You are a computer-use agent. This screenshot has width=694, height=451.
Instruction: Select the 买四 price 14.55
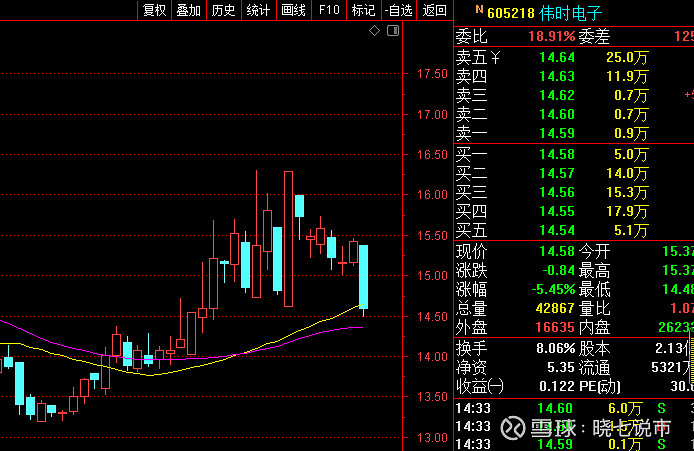(557, 211)
